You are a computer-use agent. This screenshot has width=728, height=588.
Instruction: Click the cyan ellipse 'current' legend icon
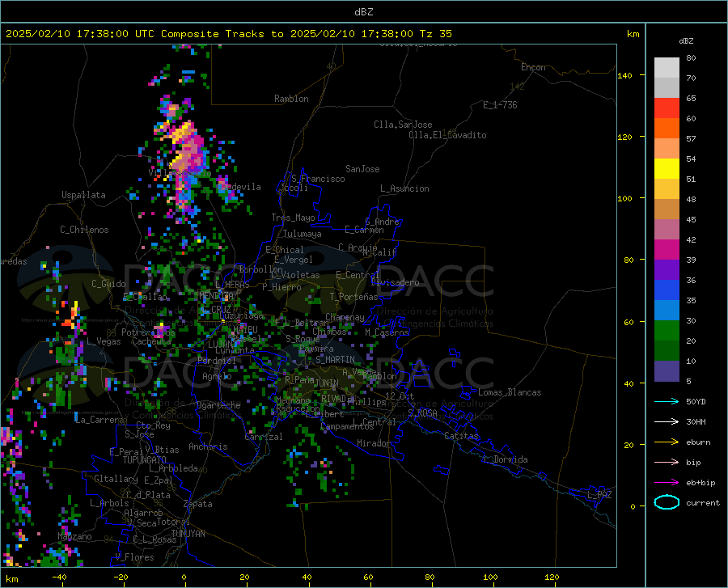coord(667,502)
